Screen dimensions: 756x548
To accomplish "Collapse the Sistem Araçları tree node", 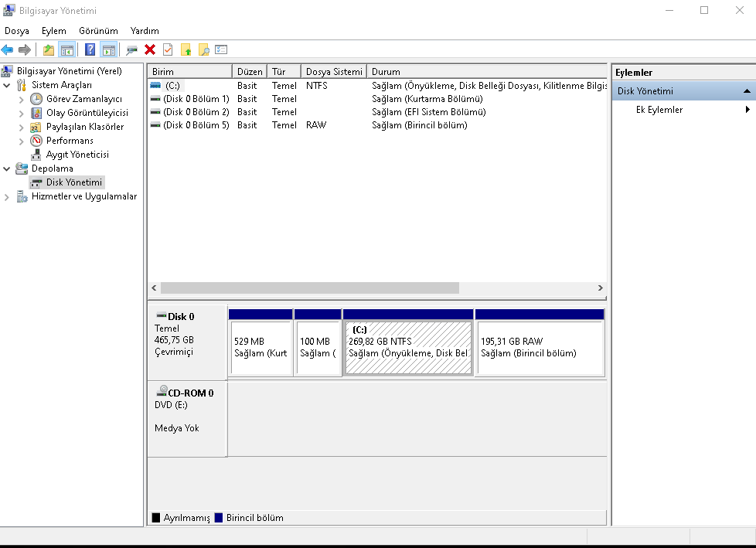I will (7, 85).
